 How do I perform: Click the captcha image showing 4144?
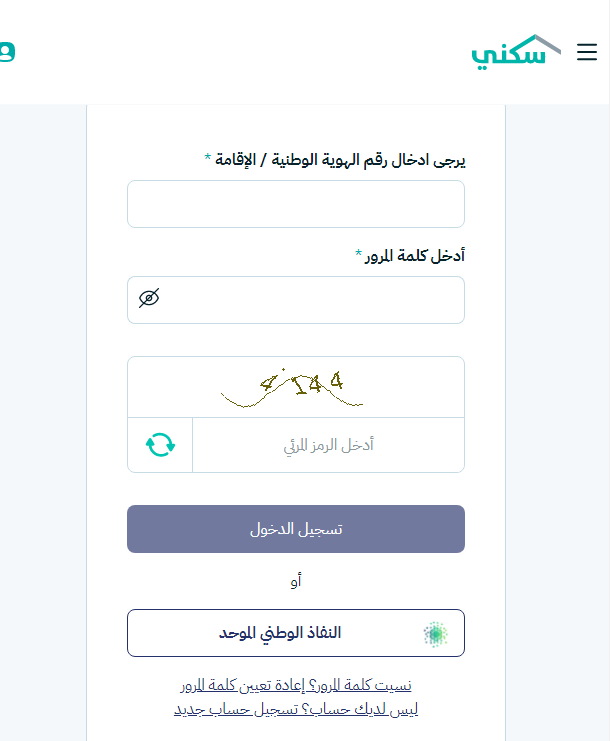coord(296,387)
